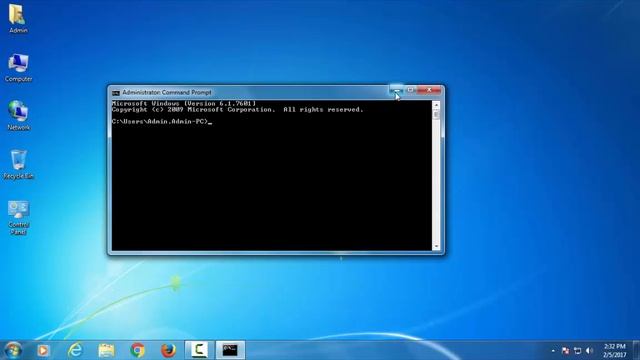
Task: Open the Action Center flag icon
Action: [565, 351]
